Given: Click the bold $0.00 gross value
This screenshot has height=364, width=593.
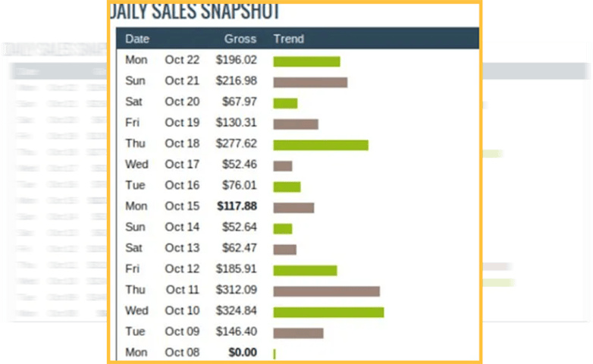Looking at the screenshot, I should [243, 353].
